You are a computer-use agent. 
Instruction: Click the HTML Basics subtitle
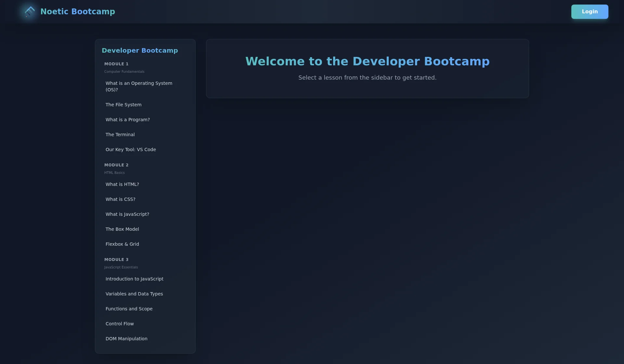click(x=114, y=173)
